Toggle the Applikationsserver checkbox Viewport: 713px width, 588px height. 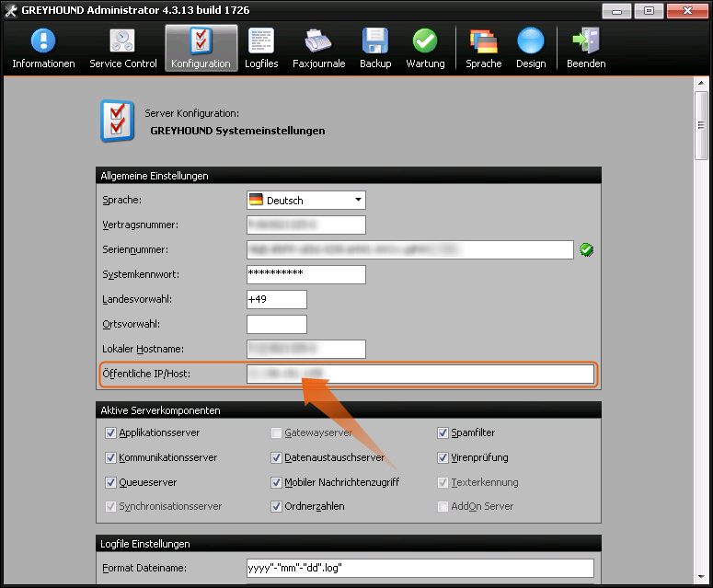coord(110,432)
